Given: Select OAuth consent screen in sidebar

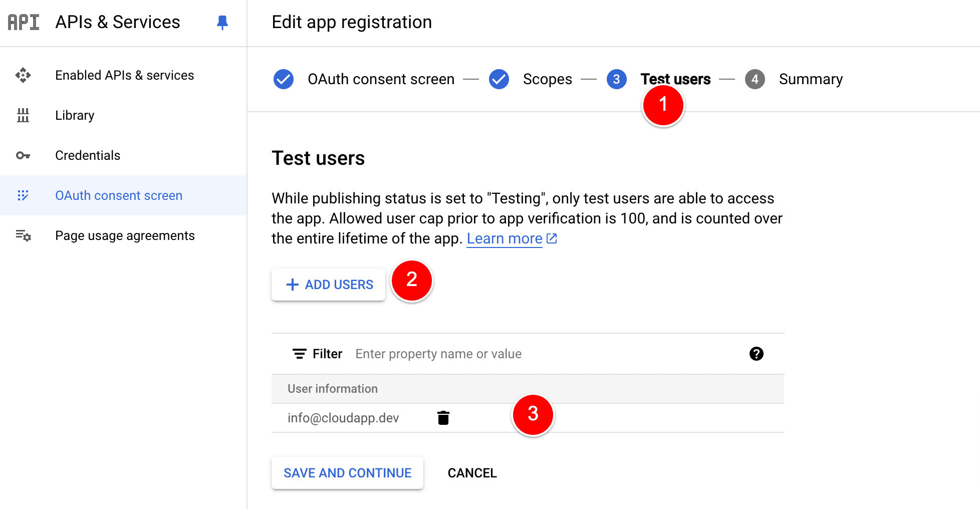Looking at the screenshot, I should pyautogui.click(x=119, y=195).
